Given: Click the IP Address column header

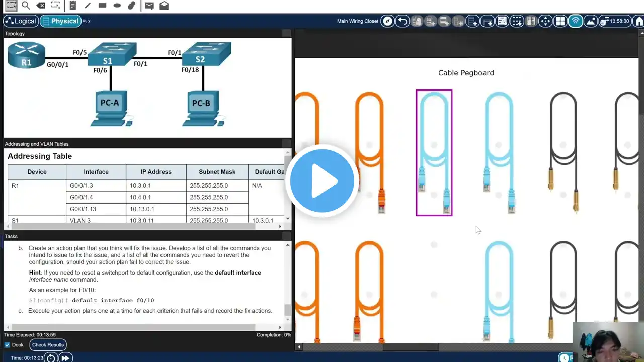Looking at the screenshot, I should click(x=156, y=172).
